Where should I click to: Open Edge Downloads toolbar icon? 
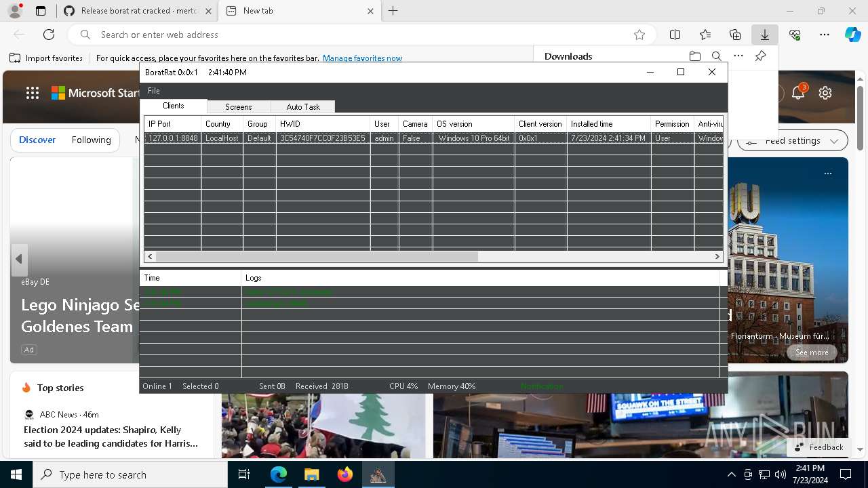point(764,35)
